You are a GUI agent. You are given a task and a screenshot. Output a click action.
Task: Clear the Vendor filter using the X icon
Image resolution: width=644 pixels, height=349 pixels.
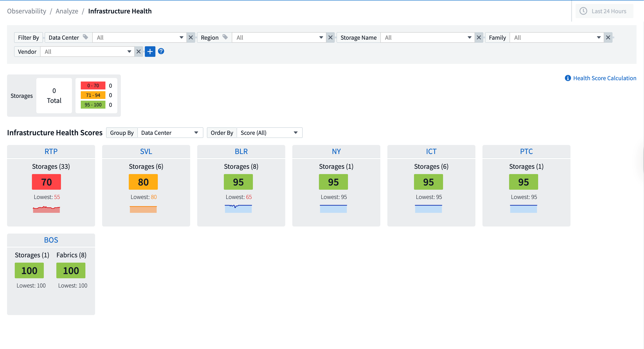138,52
